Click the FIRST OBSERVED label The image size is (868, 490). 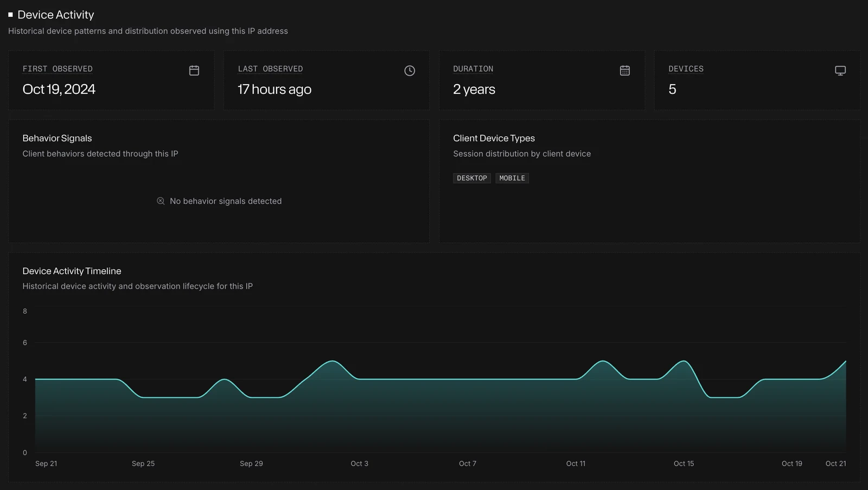[58, 69]
